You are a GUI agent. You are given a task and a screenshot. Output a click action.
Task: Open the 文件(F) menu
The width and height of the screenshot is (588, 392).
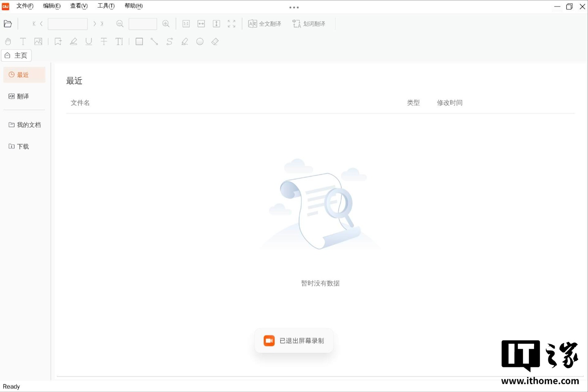point(25,6)
